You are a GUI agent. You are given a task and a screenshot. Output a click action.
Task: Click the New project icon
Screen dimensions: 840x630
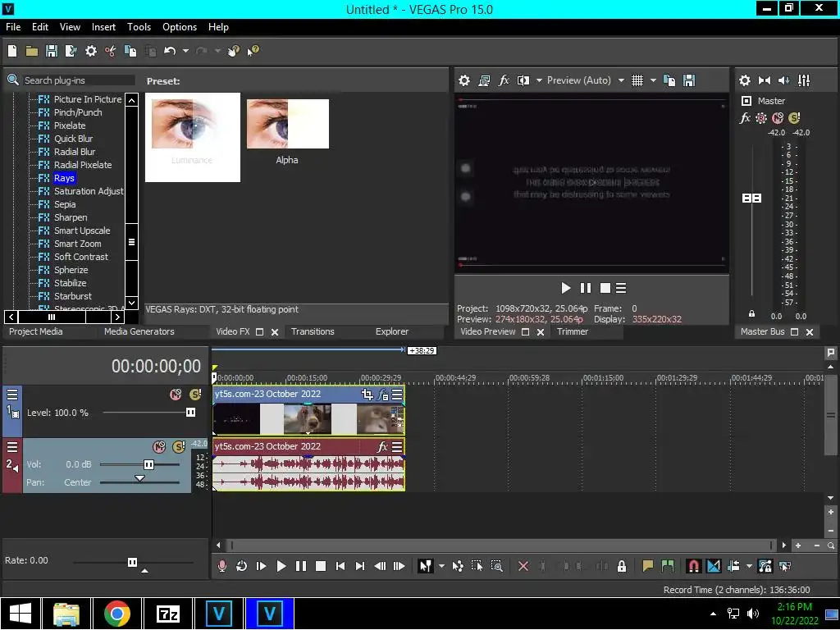point(12,51)
